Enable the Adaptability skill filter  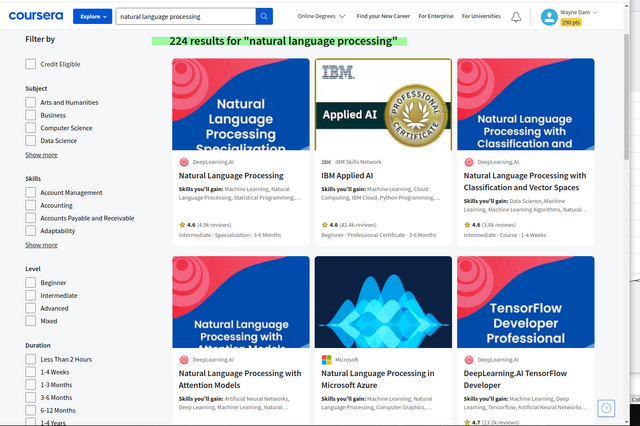31,231
